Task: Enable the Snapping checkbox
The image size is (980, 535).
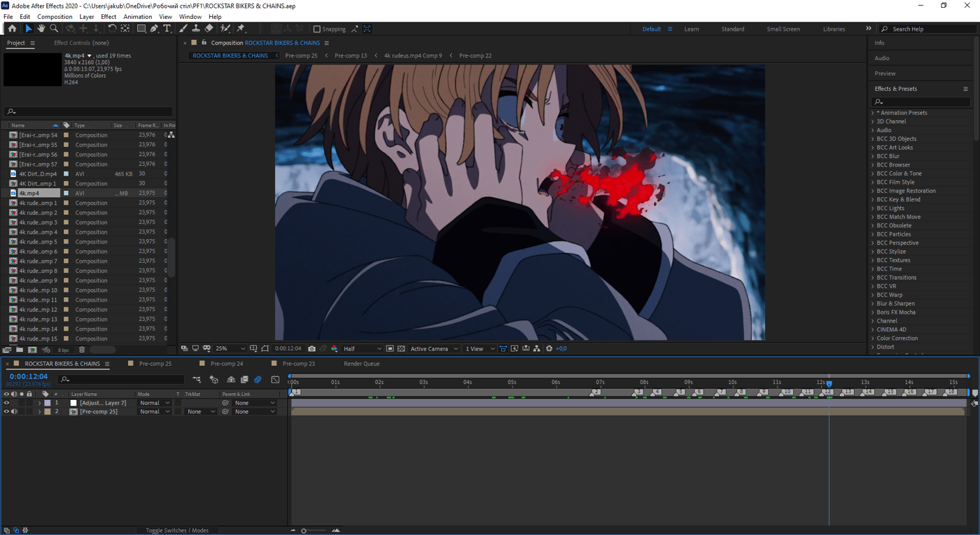Action: 317,29
